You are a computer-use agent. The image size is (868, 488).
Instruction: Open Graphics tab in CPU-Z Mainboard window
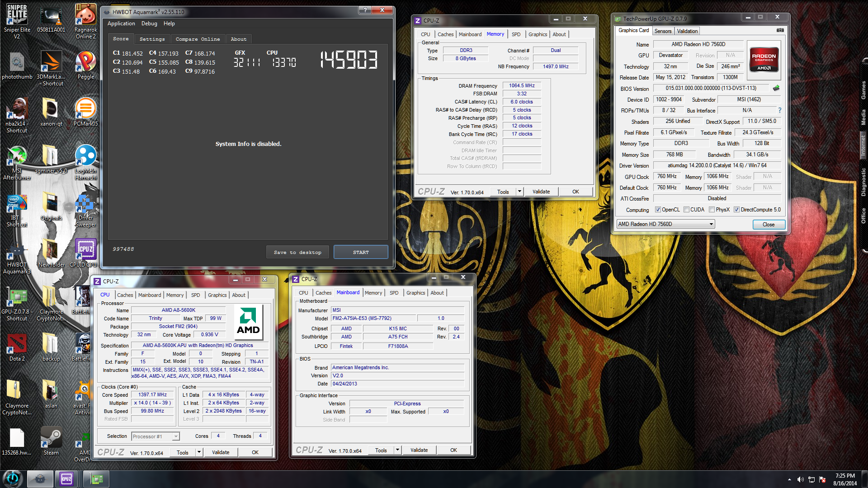click(415, 293)
